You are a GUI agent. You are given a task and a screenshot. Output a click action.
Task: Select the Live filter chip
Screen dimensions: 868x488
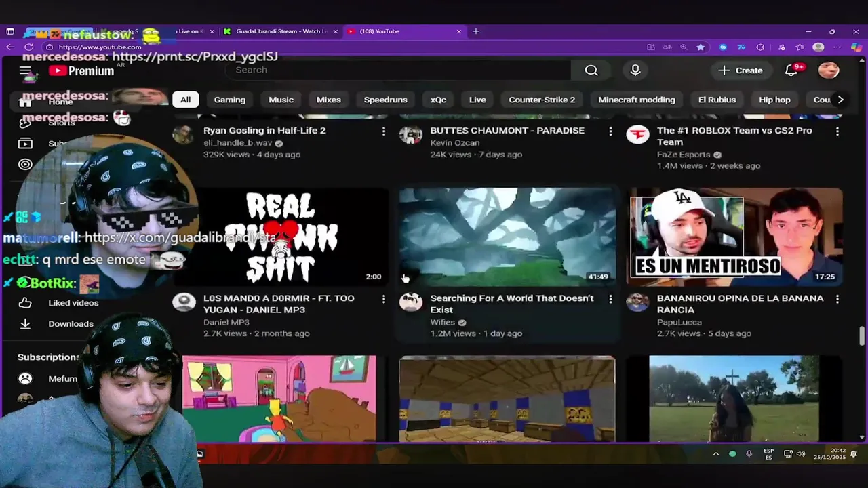(x=477, y=100)
